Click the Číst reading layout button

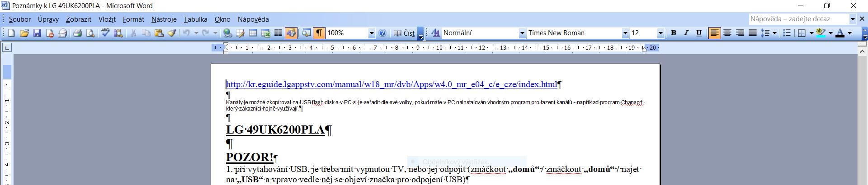point(404,33)
